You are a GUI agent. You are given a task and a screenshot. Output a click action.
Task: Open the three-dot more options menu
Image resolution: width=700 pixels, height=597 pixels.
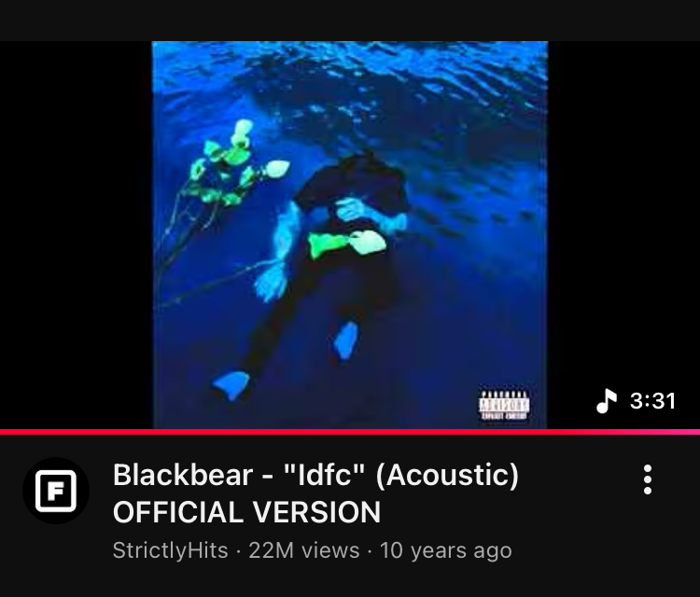pos(648,479)
